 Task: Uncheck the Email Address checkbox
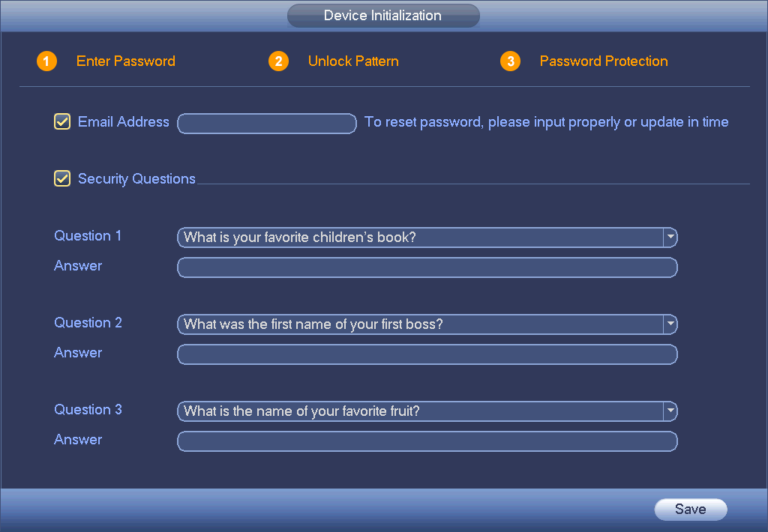pos(62,121)
